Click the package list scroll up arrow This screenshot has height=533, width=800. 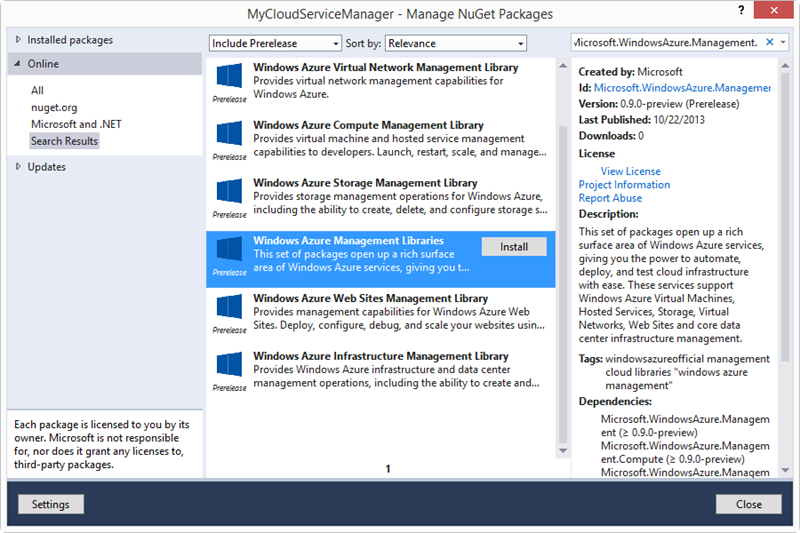pyautogui.click(x=563, y=66)
